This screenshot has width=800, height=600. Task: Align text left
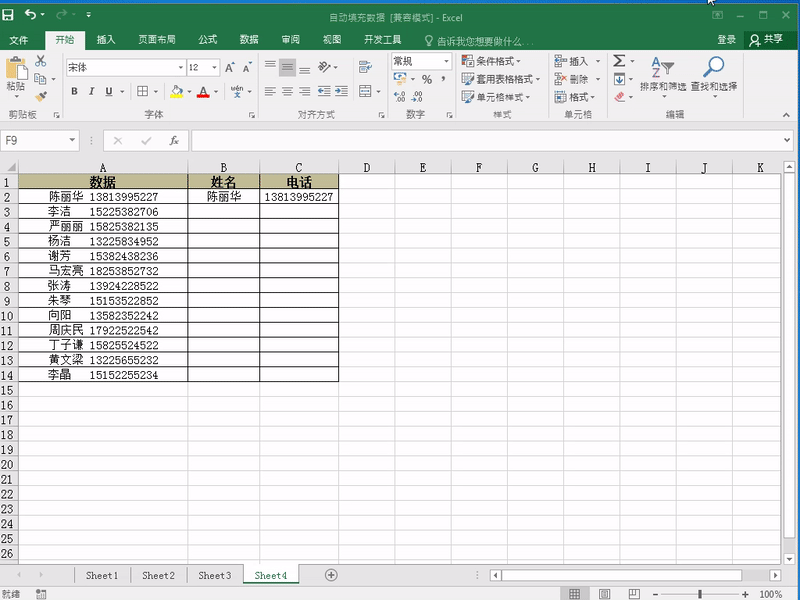270,91
